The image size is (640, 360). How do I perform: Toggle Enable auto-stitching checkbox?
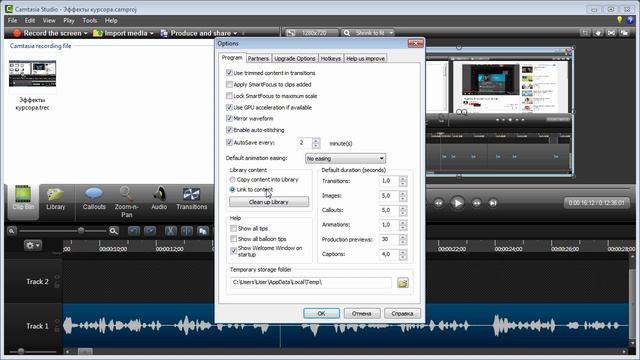(x=229, y=130)
